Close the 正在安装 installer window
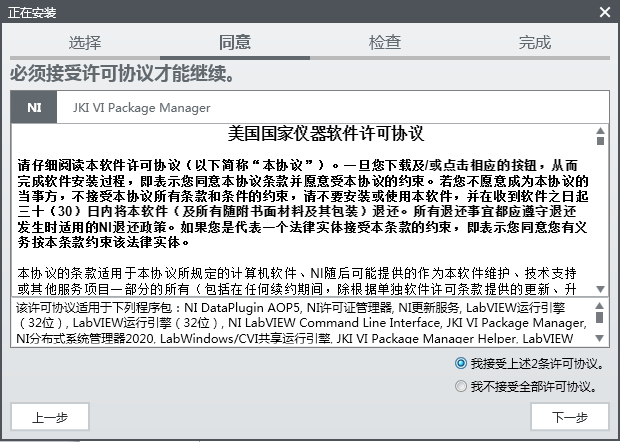This screenshot has height=442, width=620. pyautogui.click(x=604, y=11)
